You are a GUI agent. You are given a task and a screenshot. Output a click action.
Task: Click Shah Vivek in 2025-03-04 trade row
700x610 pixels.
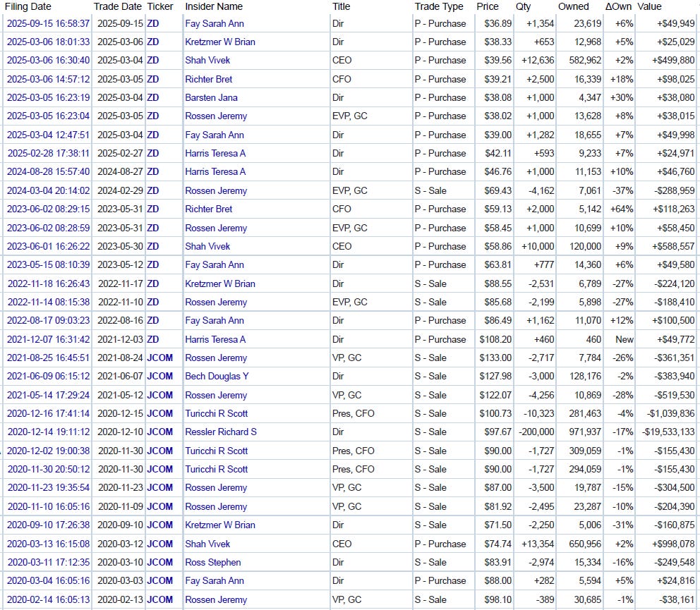(207, 60)
